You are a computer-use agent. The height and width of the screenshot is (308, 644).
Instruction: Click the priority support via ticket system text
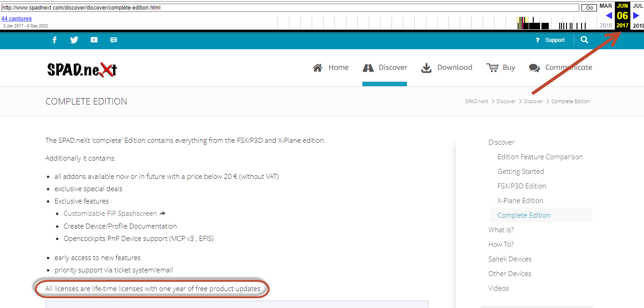113,270
